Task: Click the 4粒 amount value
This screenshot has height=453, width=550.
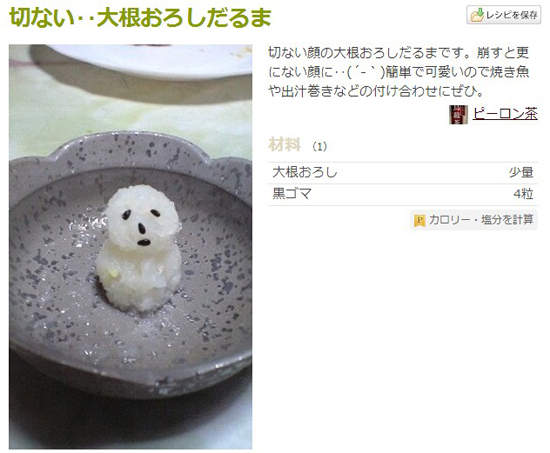Action: (523, 193)
